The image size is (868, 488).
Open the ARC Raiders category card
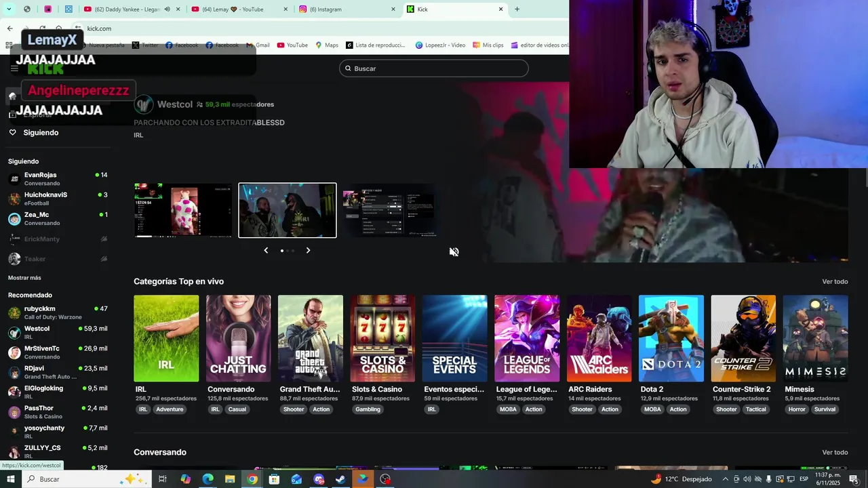click(599, 338)
